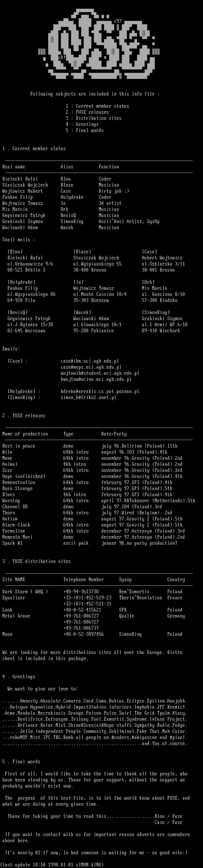Click the 'Name of production' column header
The width and height of the screenshot is (203, 868).
25,434
